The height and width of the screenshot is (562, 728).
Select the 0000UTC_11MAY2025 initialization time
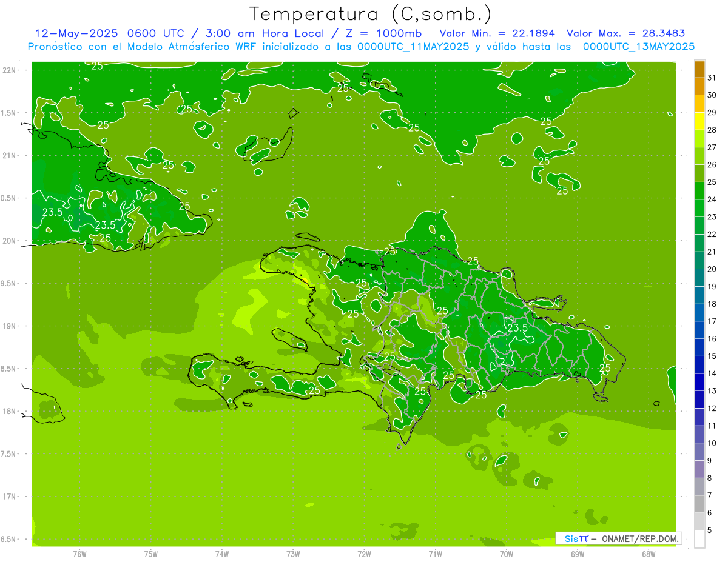tap(413, 46)
